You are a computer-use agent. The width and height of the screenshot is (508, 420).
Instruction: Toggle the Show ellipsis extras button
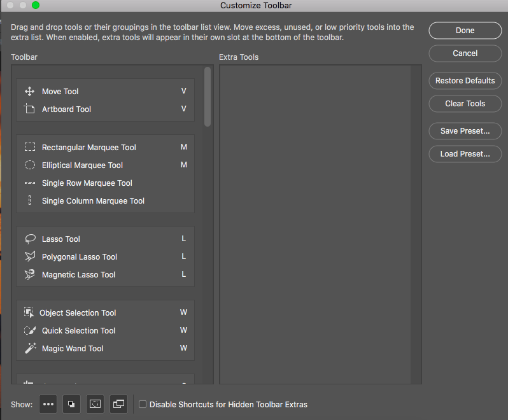[x=48, y=404]
